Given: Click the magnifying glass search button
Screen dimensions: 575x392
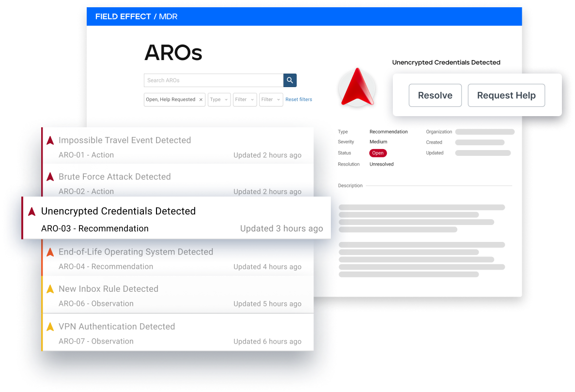Looking at the screenshot, I should pyautogui.click(x=290, y=80).
